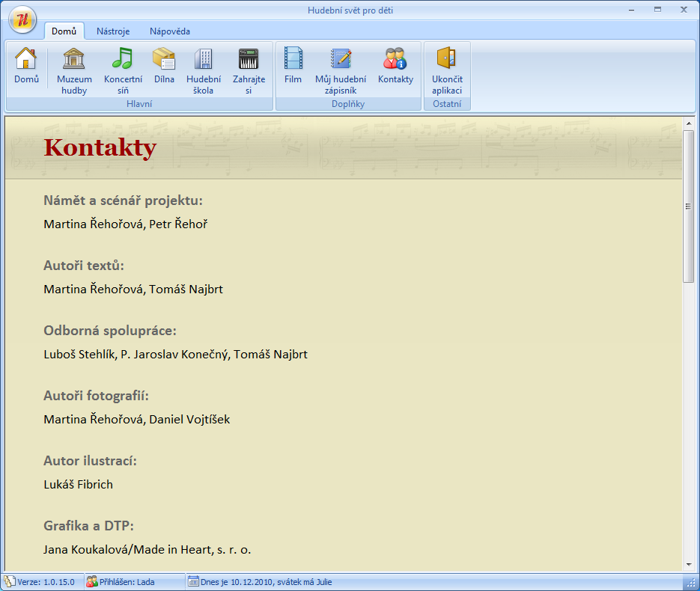Click 'Verze: 1.0.15.0' in status bar

pyautogui.click(x=46, y=581)
